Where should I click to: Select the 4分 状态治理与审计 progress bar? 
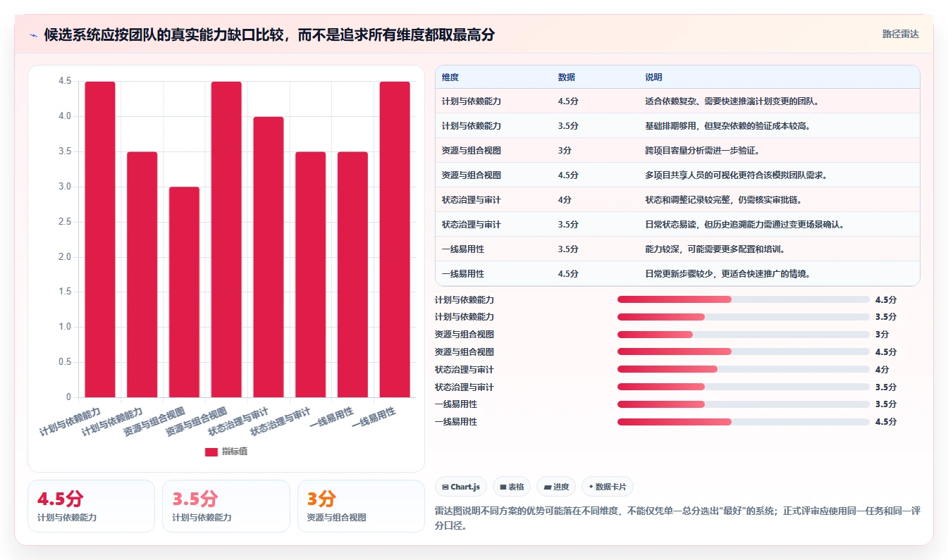(743, 369)
